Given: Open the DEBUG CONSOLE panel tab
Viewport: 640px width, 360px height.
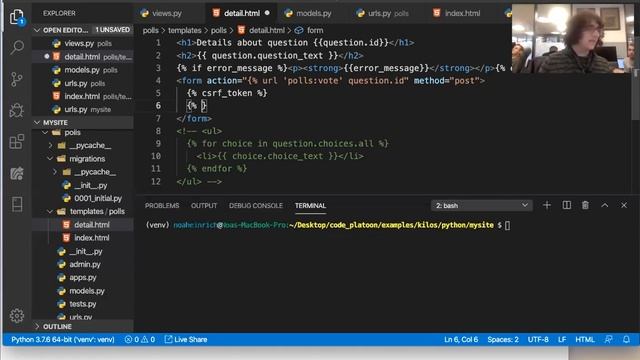Looking at the screenshot, I should [256, 206].
